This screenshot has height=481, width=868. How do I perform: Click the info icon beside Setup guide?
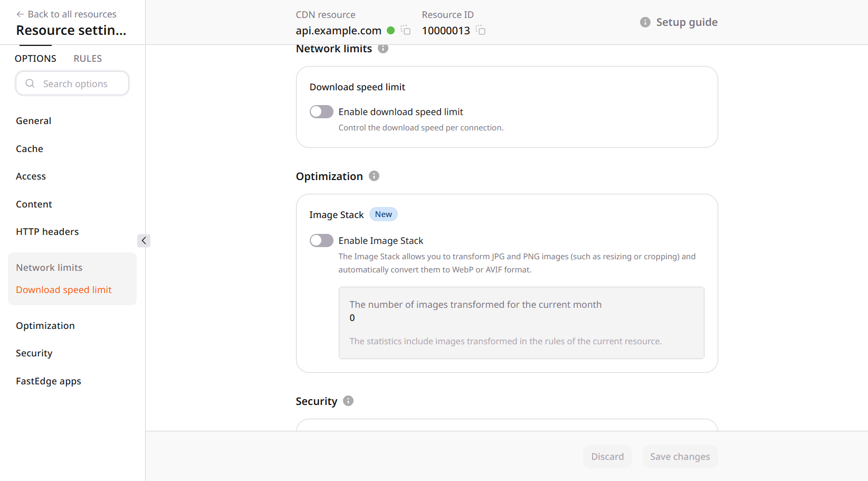pyautogui.click(x=645, y=22)
